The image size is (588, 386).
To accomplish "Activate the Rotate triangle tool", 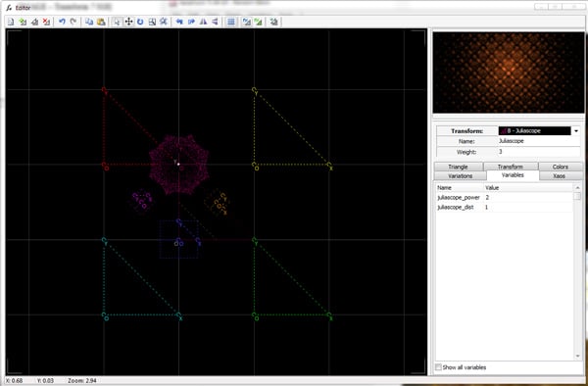I will 140,22.
